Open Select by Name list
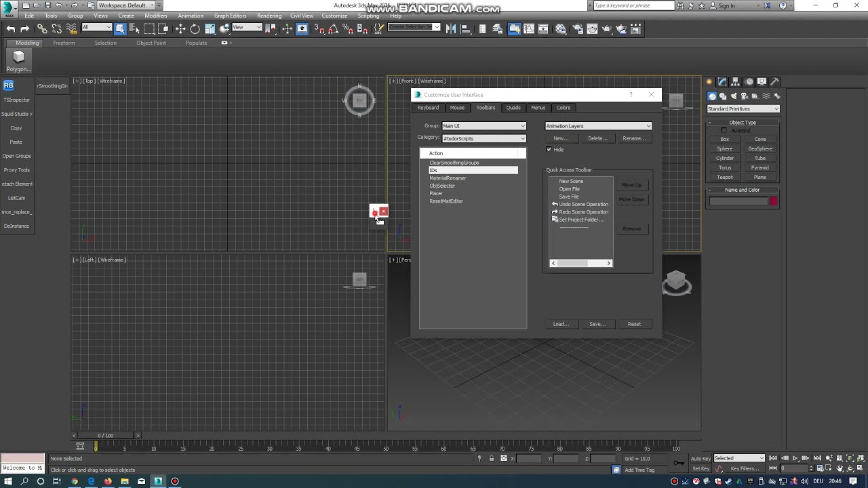 [134, 28]
